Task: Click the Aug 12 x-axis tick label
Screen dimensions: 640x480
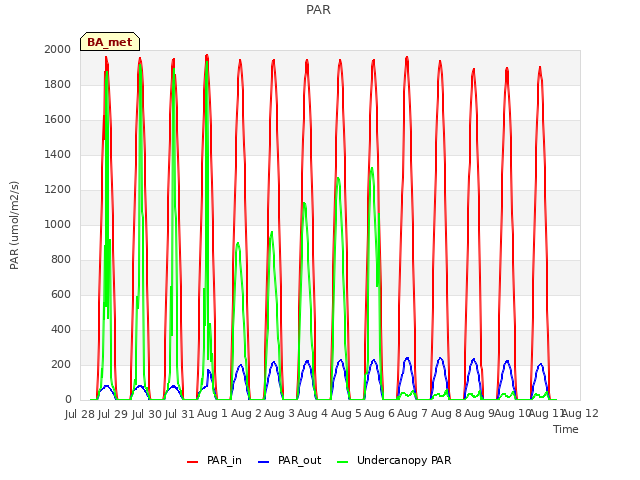Action: coord(581,414)
